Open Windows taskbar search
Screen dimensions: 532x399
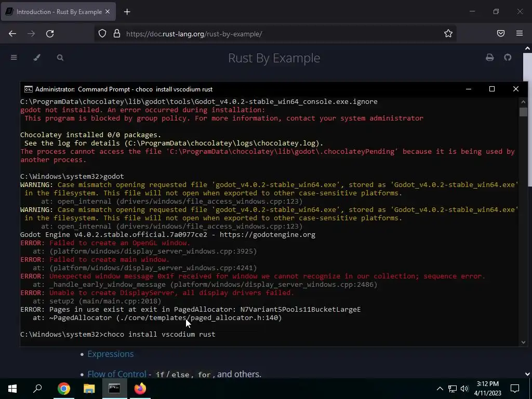click(x=37, y=389)
